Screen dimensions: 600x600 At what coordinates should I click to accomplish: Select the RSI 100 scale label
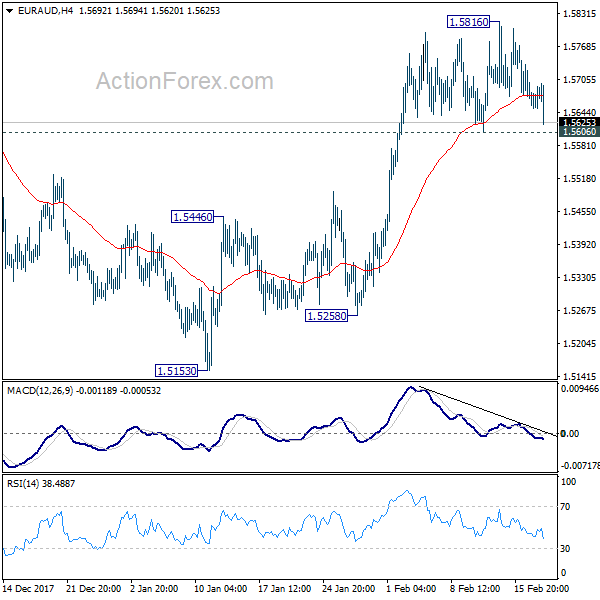[568, 482]
